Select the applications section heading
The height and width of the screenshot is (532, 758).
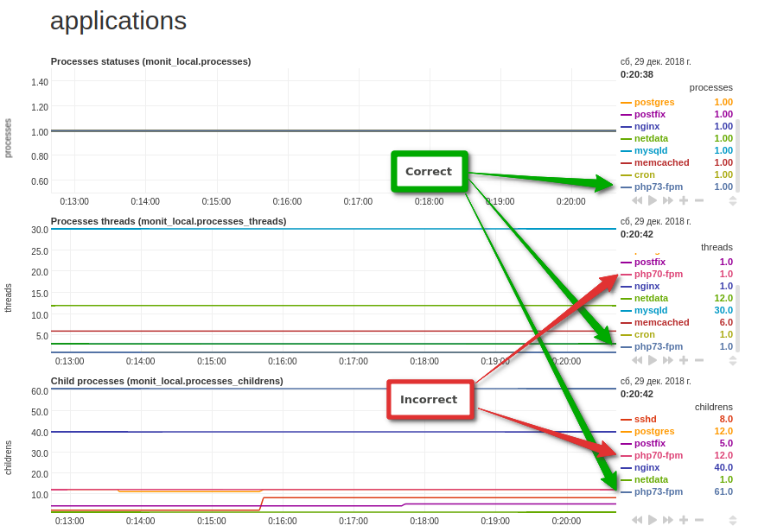coord(118,21)
